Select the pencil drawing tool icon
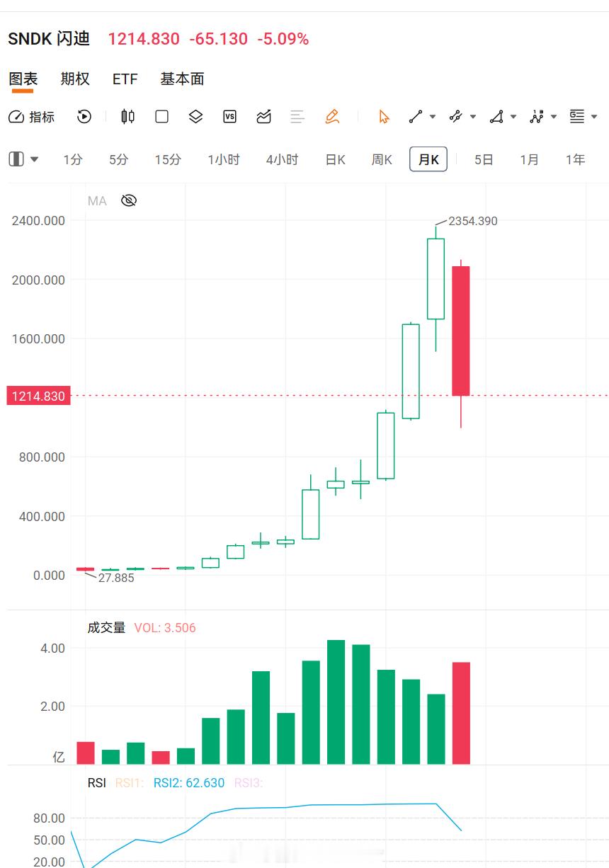Screen dimensions: 609x868 (332, 117)
